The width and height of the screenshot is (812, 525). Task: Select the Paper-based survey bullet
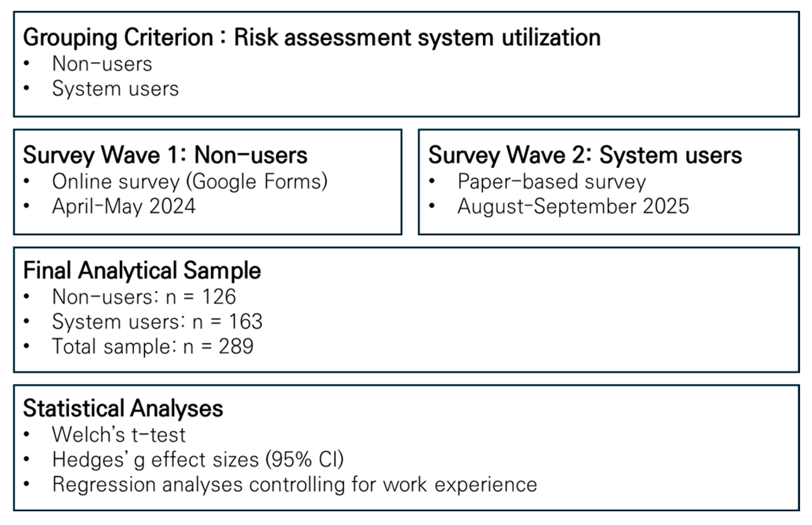pyautogui.click(x=551, y=182)
